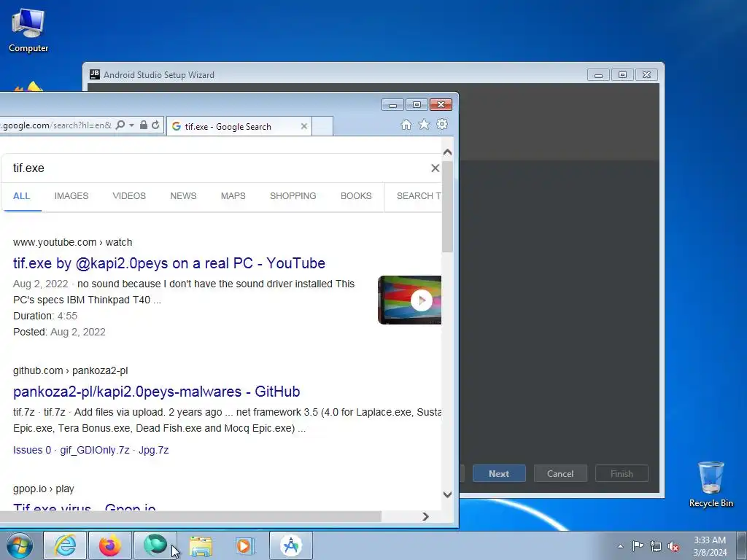Switch to NEWS search results
Screen dimensions: 747x560
coord(183,195)
